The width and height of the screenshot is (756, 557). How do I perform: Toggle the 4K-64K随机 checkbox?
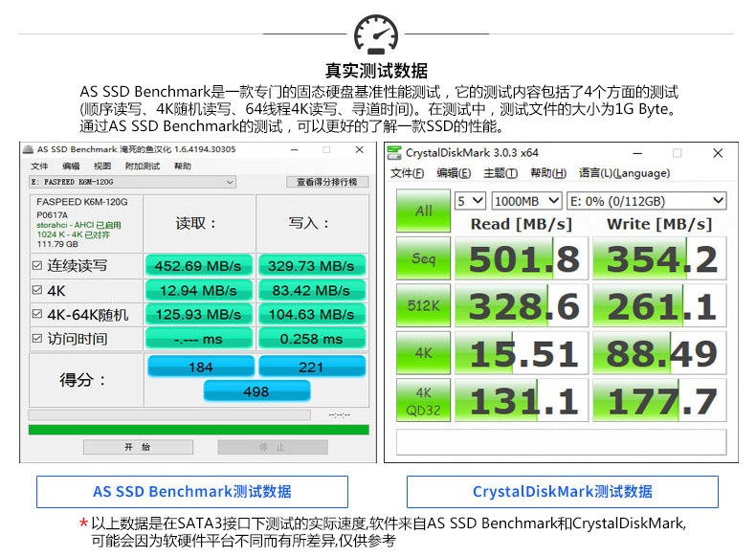click(37, 314)
